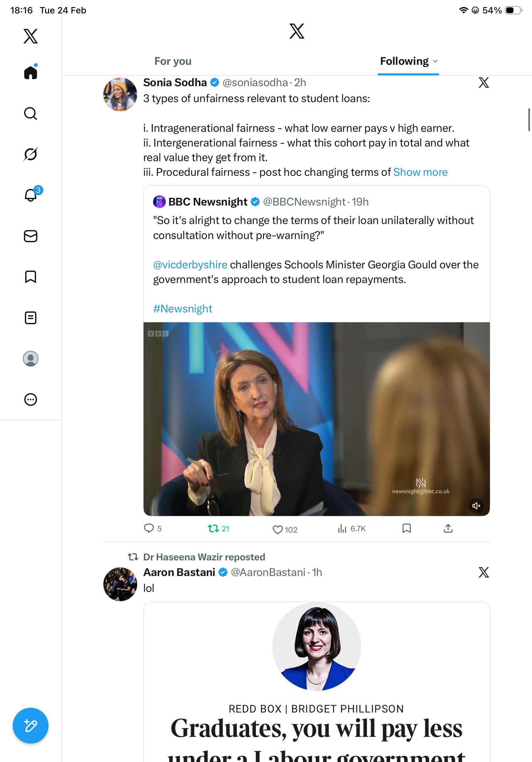Like Sonia Sodha's post
532x762 pixels.
point(277,529)
